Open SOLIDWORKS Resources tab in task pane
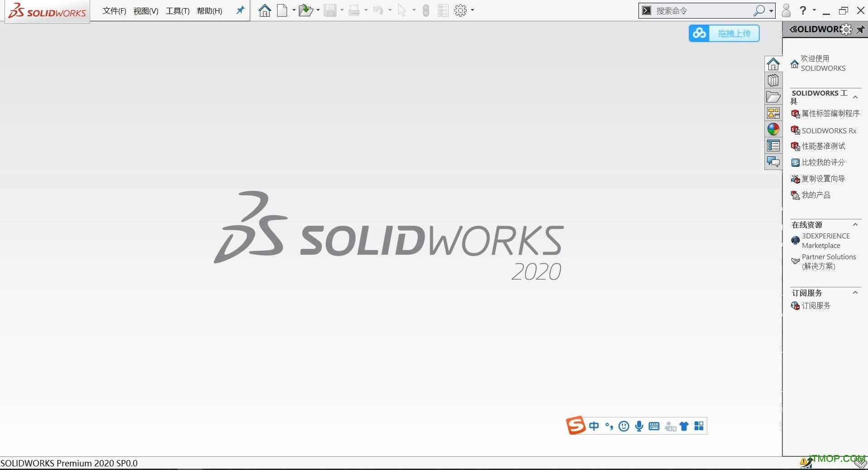Viewport: 868px width, 470px height. click(773, 64)
